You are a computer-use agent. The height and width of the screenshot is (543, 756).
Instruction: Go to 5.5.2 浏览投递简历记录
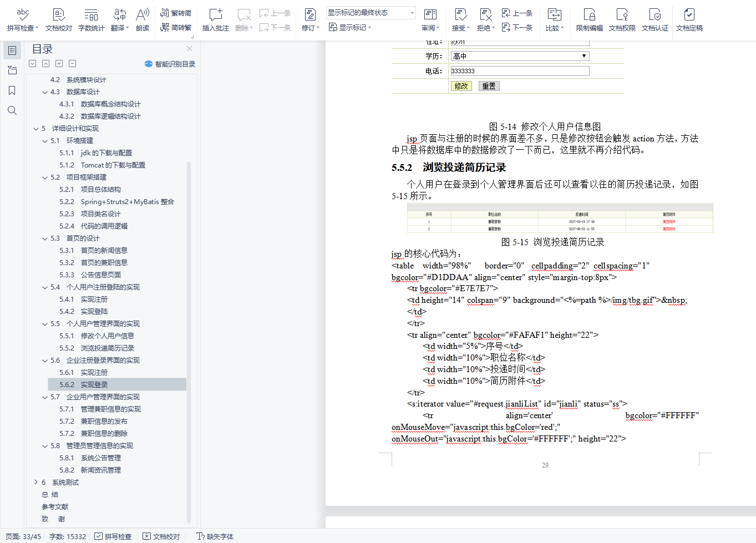[97, 348]
